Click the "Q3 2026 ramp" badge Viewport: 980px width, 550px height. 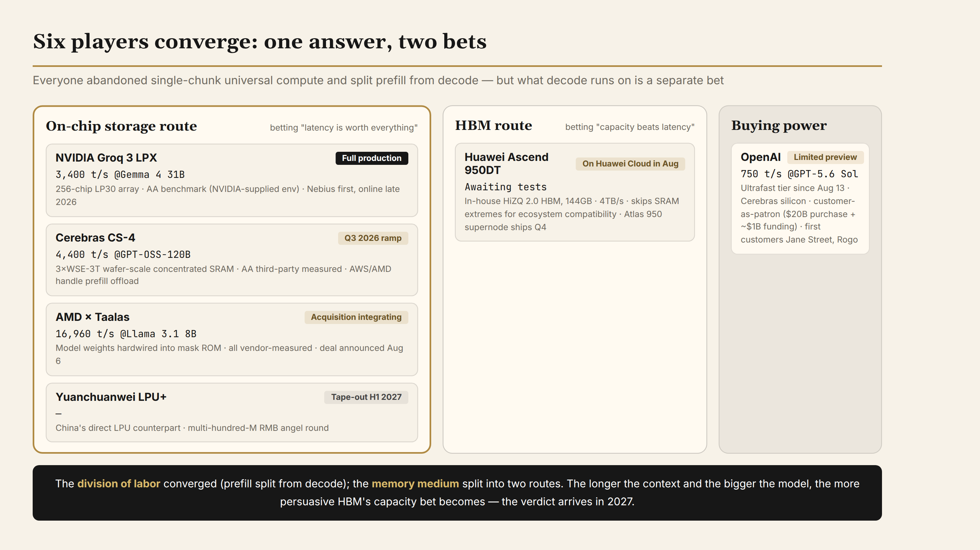coord(373,238)
